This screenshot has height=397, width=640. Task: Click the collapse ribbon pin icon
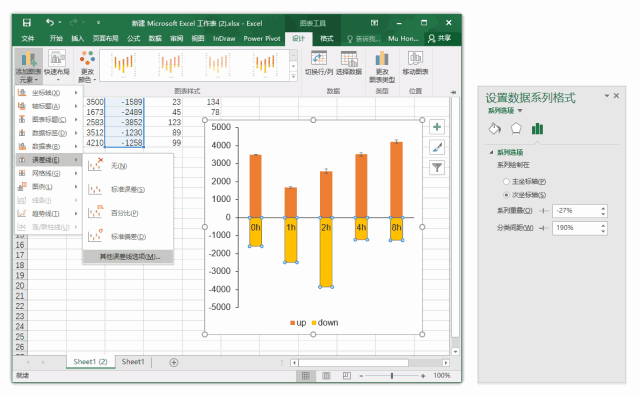[x=453, y=92]
